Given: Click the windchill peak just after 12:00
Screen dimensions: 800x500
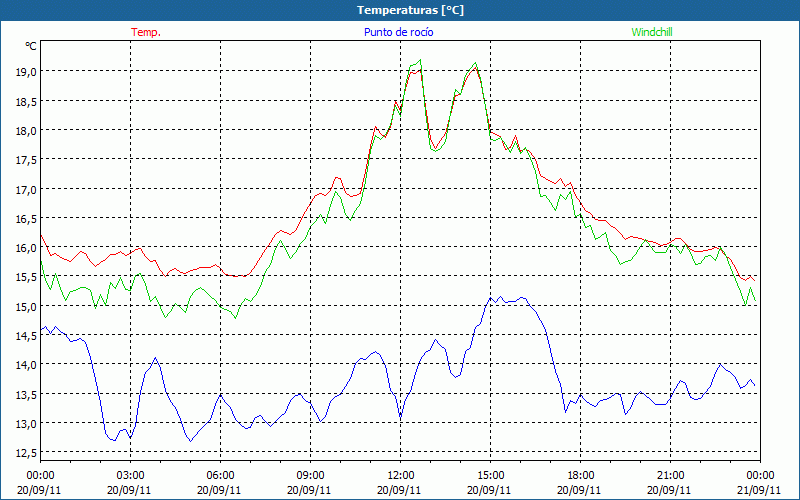Looking at the screenshot, I should tap(420, 60).
